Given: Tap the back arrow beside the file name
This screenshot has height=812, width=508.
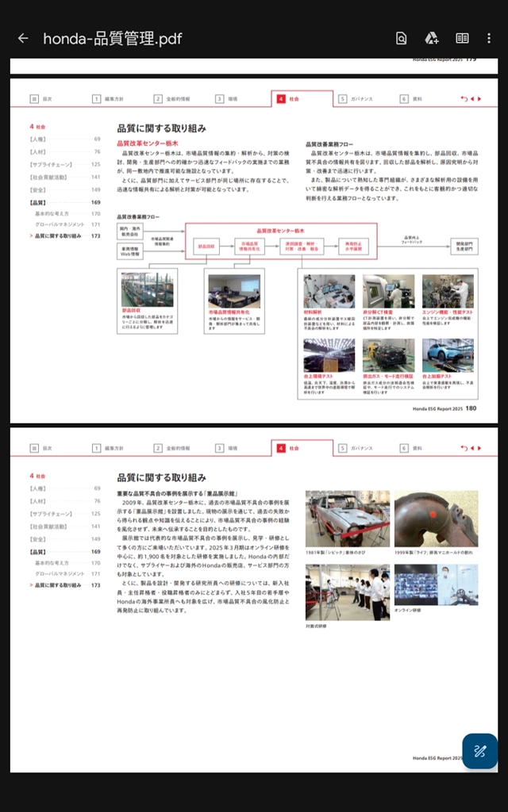Looking at the screenshot, I should pos(23,38).
